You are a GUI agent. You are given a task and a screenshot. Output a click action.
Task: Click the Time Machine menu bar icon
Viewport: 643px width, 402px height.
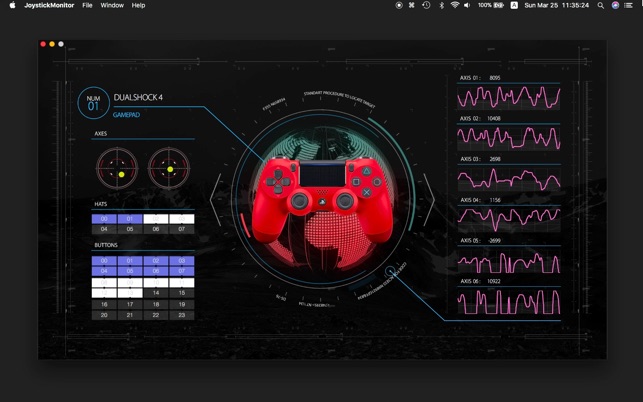pyautogui.click(x=426, y=5)
